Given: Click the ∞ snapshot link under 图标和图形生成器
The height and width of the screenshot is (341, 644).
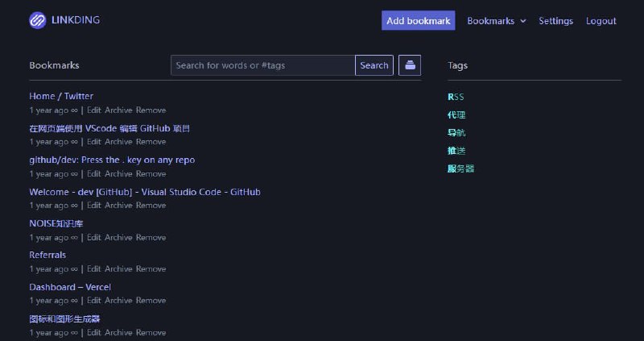Looking at the screenshot, I should (x=74, y=333).
